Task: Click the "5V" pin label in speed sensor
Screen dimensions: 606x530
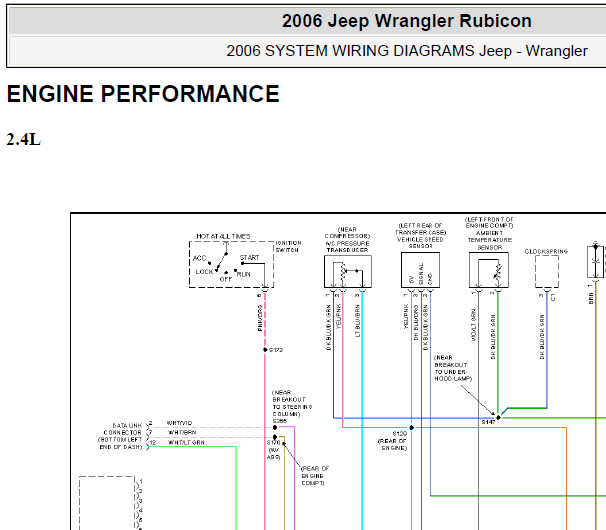Action: (411, 279)
